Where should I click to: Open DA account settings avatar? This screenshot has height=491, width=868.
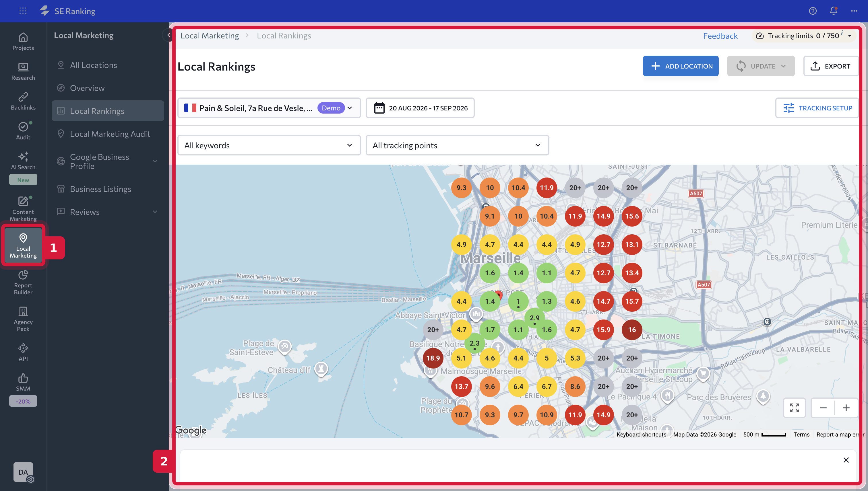click(x=23, y=472)
